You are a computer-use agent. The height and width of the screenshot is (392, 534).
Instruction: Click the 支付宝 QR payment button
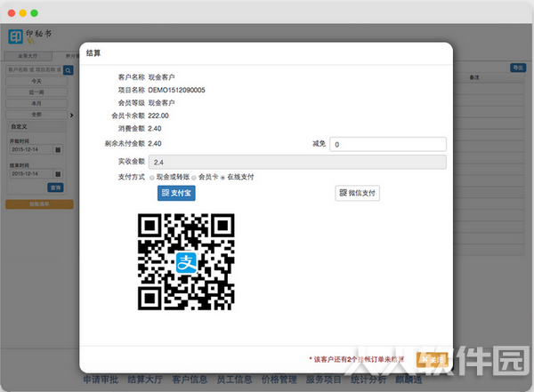(x=176, y=193)
